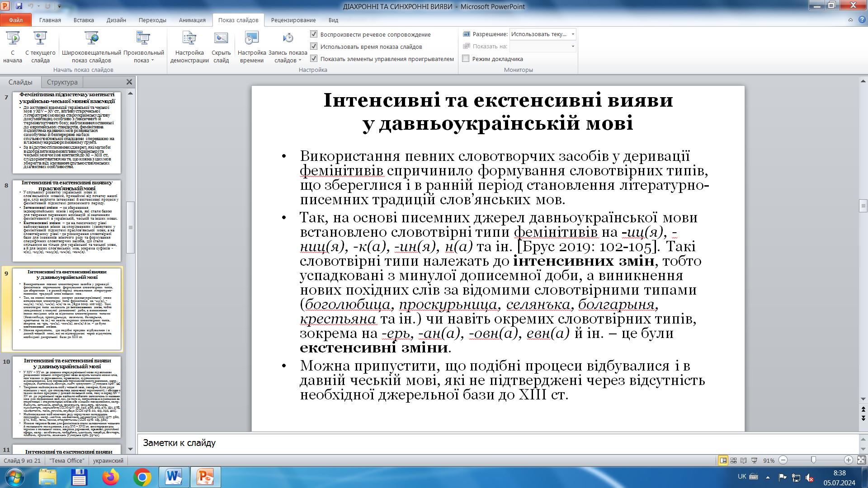Toggle use slide timings checkbox
The width and height of the screenshot is (868, 488).
pyautogui.click(x=314, y=47)
